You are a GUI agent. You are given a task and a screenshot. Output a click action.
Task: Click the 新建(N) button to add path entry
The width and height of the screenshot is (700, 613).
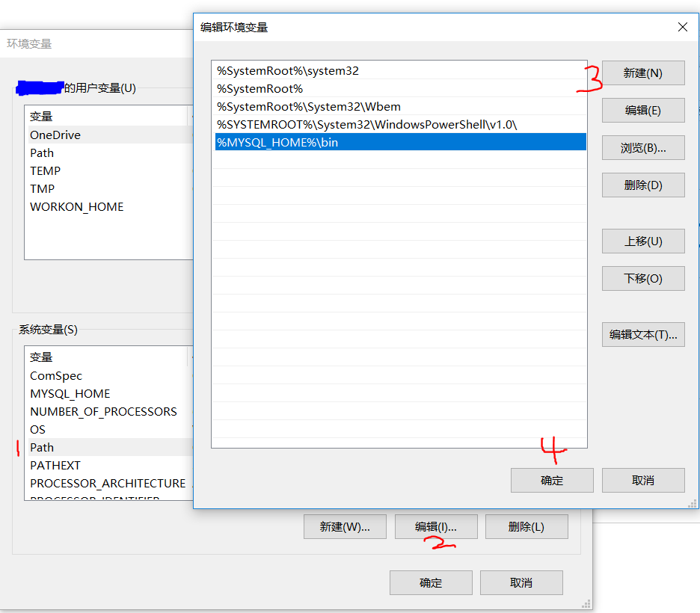642,73
